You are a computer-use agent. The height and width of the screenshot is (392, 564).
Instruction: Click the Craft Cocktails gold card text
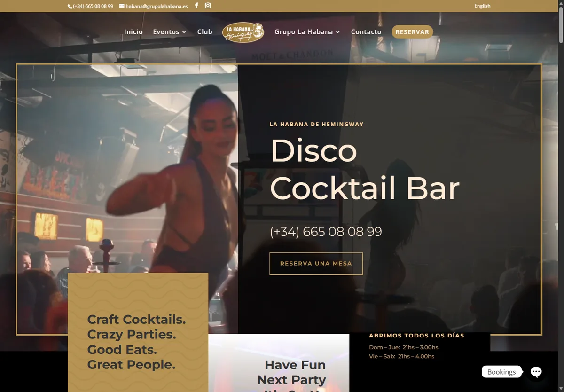pos(136,342)
